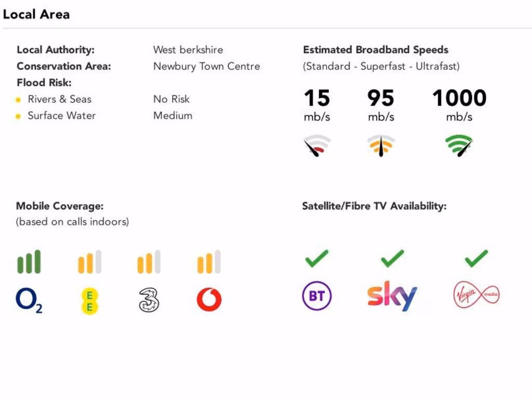Click the Newbury Town Centre text
Viewport: 532px width, 399px height.
click(x=206, y=66)
